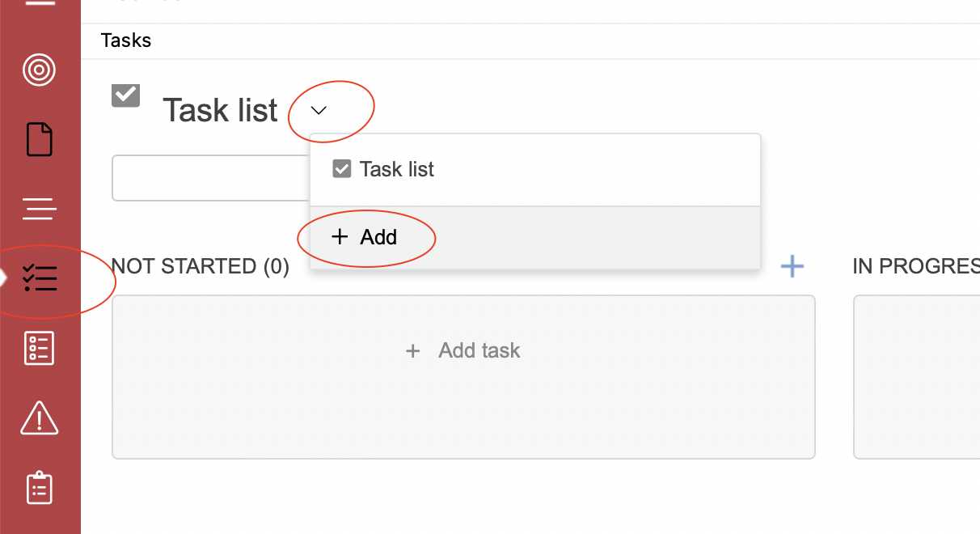Expand the chevron next to Task list heading
980x534 pixels.
pos(319,110)
